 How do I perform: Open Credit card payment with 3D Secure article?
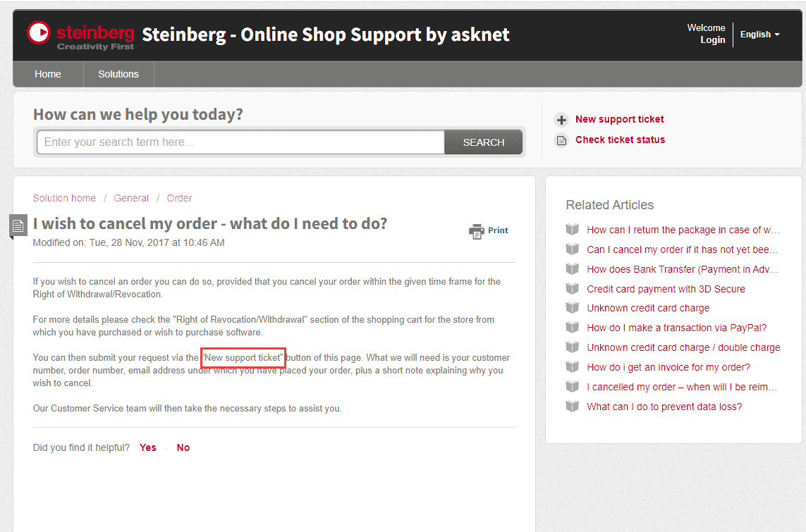666,289
